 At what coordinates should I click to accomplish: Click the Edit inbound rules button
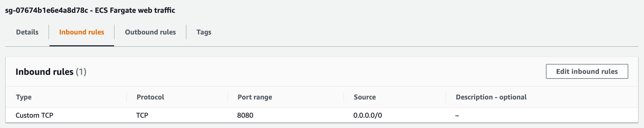click(587, 71)
